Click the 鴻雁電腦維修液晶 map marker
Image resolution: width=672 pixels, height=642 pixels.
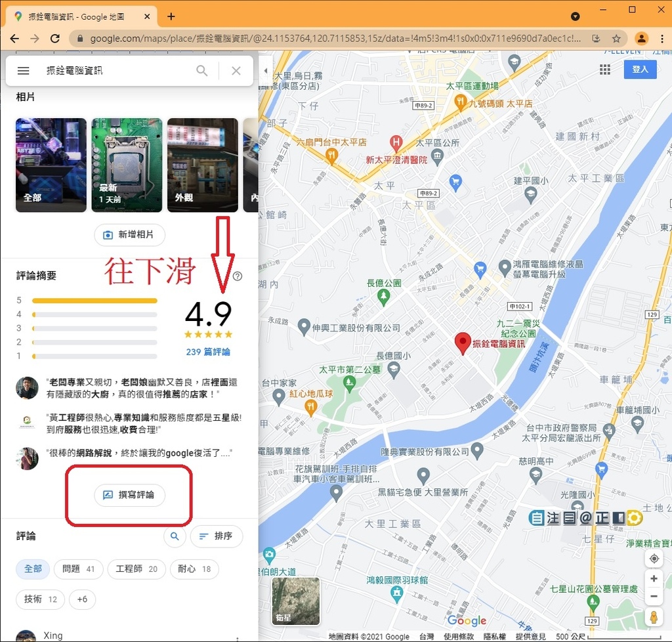[x=505, y=267]
